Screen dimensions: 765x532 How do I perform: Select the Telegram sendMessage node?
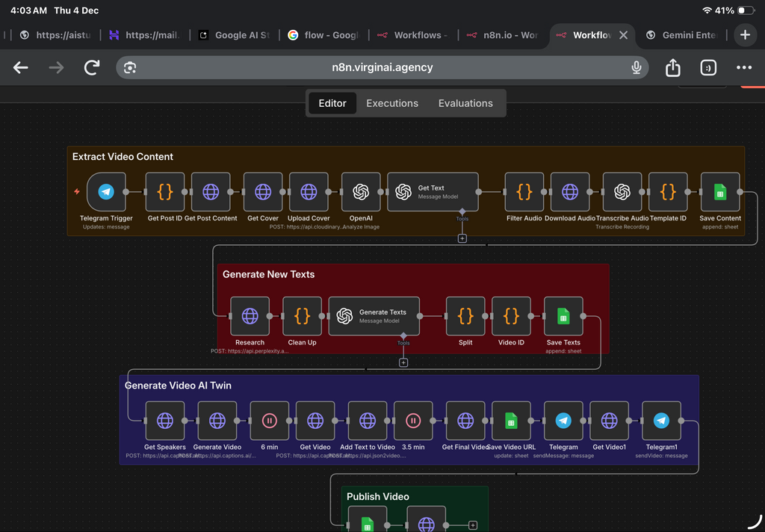tap(563, 420)
